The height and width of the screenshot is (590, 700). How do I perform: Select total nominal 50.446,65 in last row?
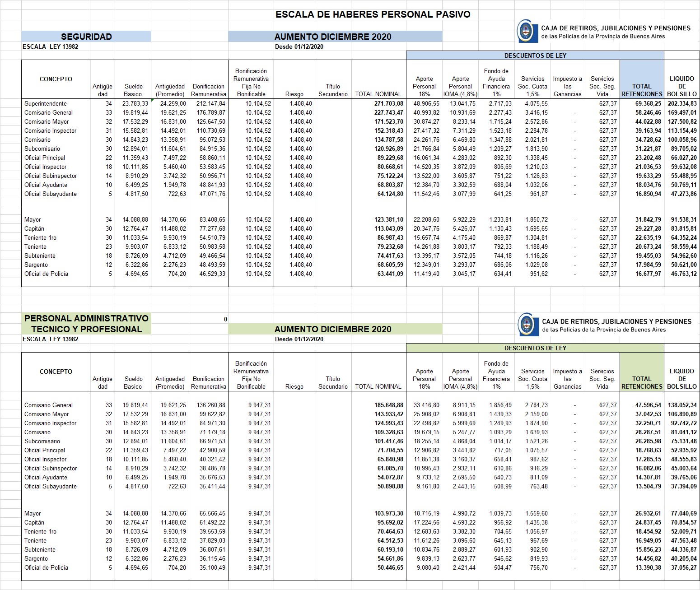(390, 568)
